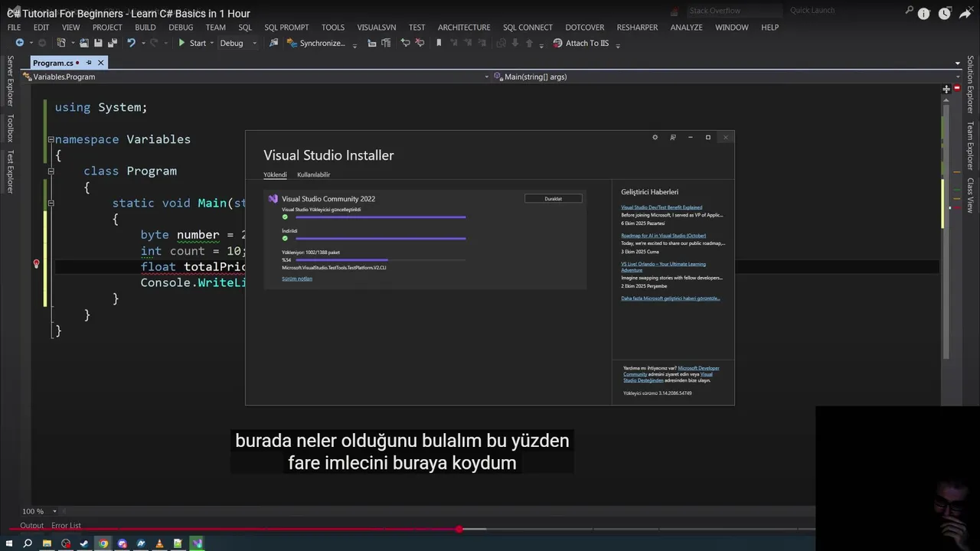Open Visual Studio from taskbar

[197, 543]
